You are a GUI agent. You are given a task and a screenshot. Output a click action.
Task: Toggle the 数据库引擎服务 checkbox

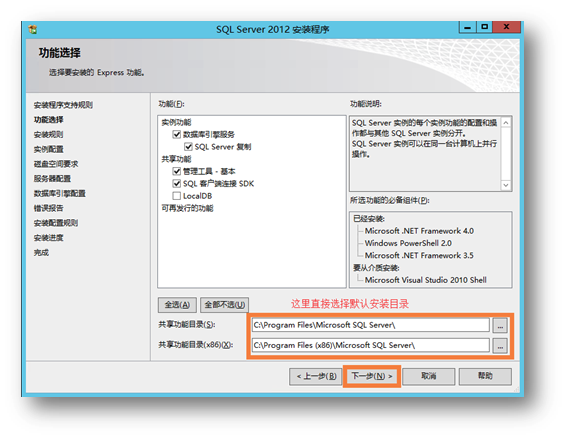tap(177, 135)
